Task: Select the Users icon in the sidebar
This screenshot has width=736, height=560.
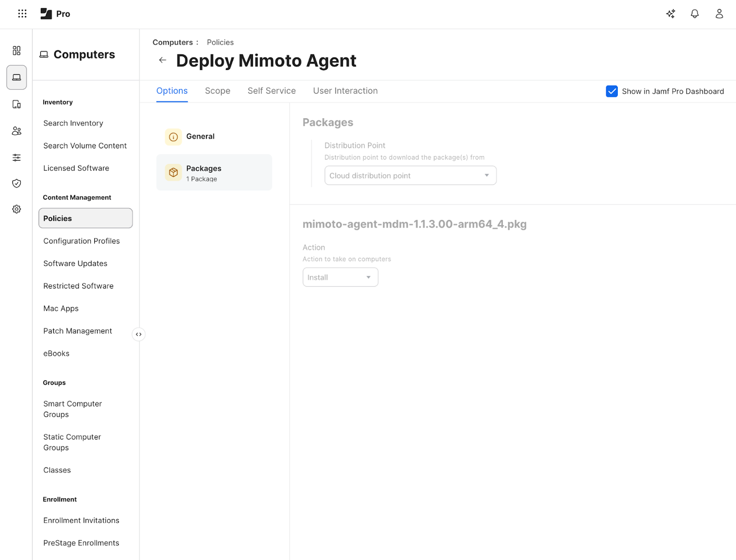Action: [x=16, y=131]
